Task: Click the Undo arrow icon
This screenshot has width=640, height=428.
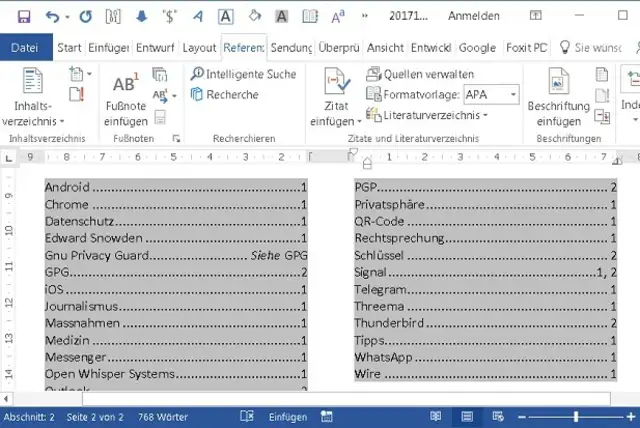Action: click(x=52, y=17)
